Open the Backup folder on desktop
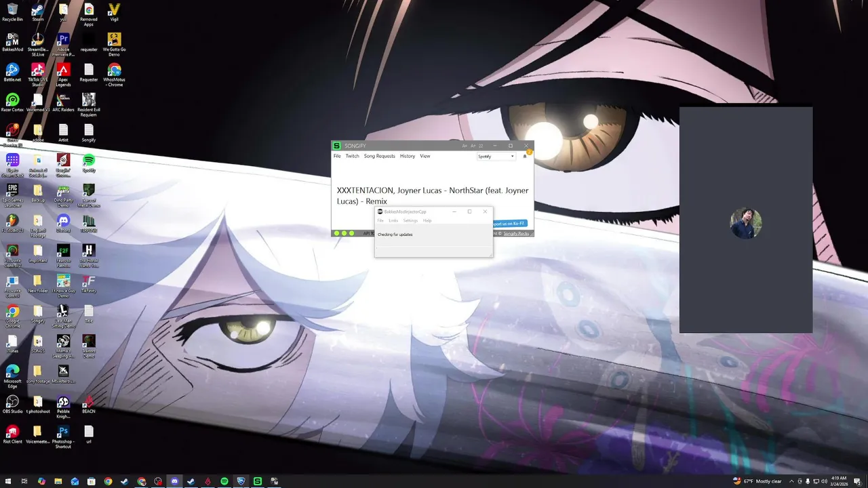The width and height of the screenshot is (868, 488). [x=38, y=193]
